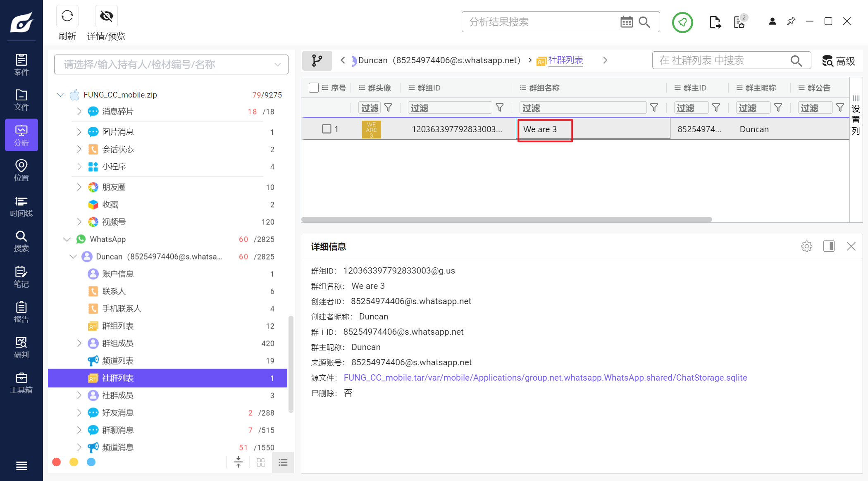Click the 社群列表 breadcrumb link

tap(565, 60)
